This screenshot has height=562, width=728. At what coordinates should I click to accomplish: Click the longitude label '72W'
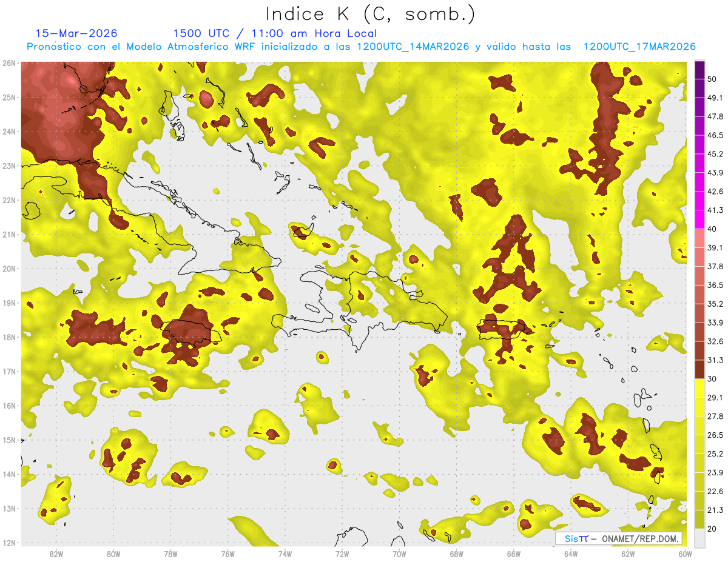(342, 554)
